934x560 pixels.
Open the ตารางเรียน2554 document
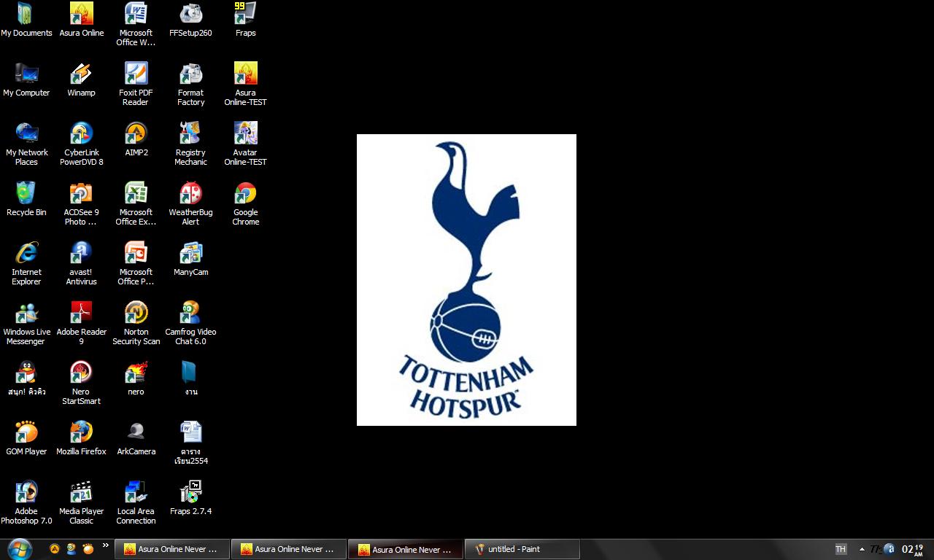pos(190,443)
